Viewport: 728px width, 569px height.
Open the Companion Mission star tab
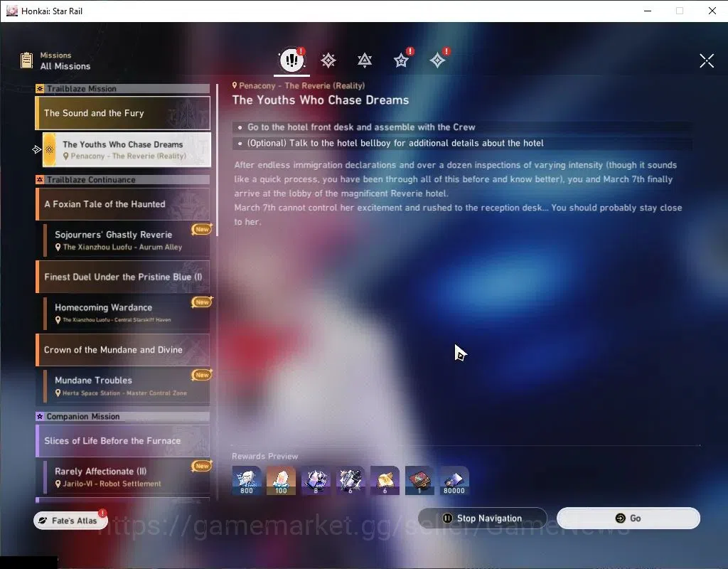401,60
